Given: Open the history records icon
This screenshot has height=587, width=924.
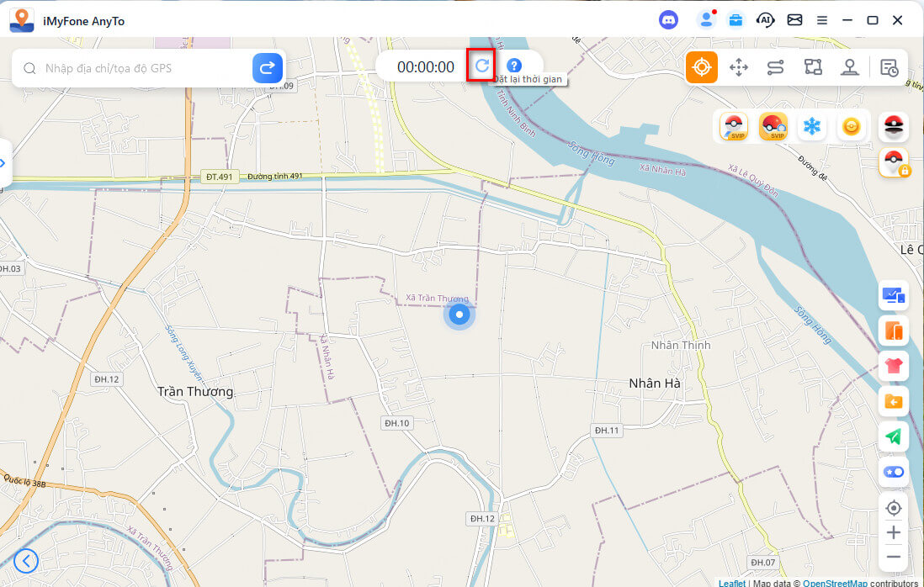Looking at the screenshot, I should [x=889, y=67].
